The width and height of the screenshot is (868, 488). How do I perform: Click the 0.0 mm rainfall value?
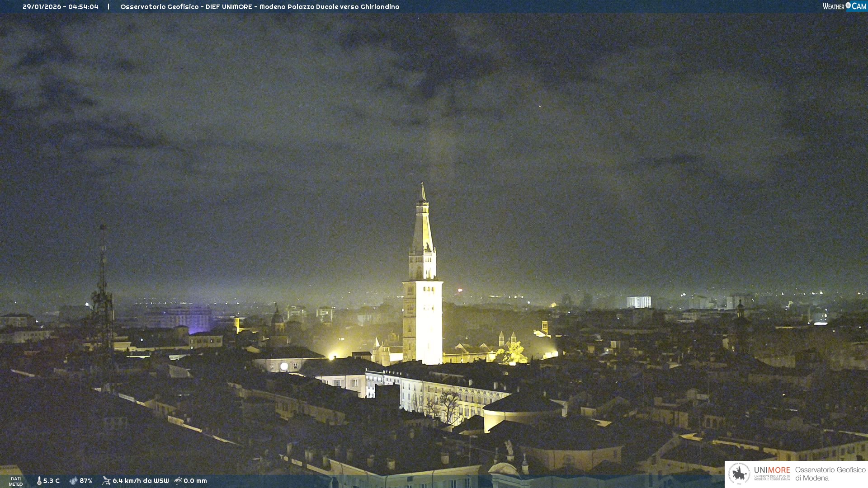(x=195, y=481)
